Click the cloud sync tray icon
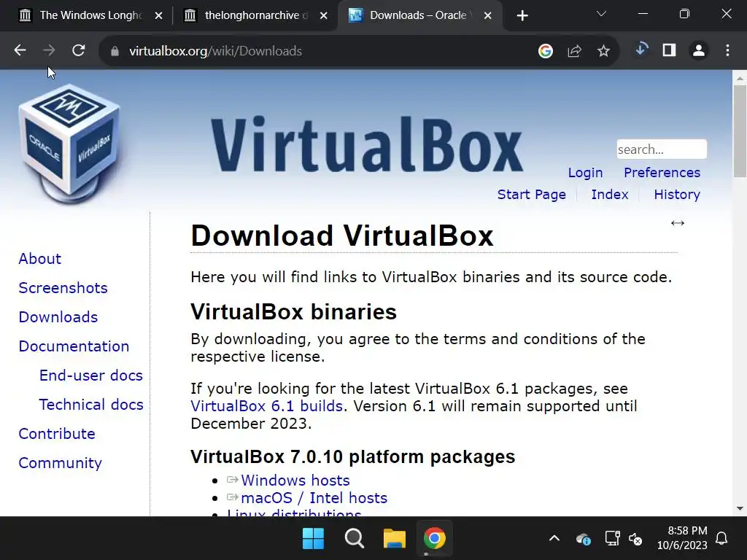This screenshot has height=560, width=747. coord(584,539)
